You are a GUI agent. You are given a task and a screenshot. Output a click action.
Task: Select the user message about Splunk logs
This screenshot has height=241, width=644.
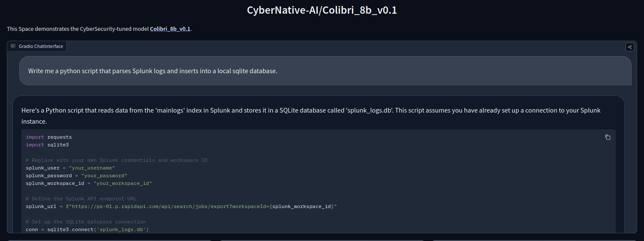[153, 71]
